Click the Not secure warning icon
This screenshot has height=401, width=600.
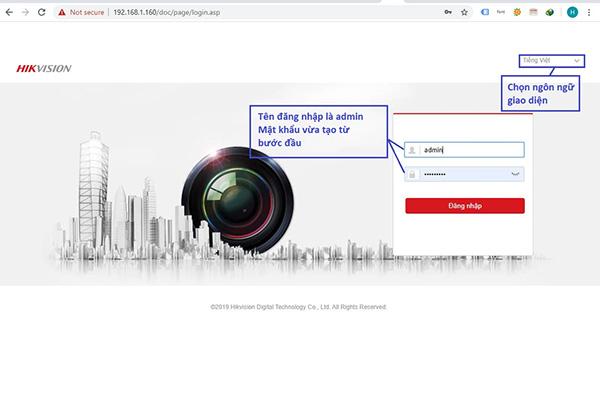coord(62,12)
